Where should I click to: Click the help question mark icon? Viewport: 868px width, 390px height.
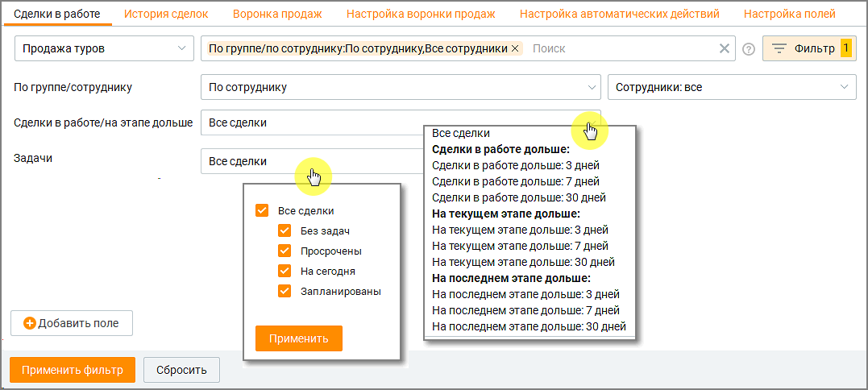(749, 49)
